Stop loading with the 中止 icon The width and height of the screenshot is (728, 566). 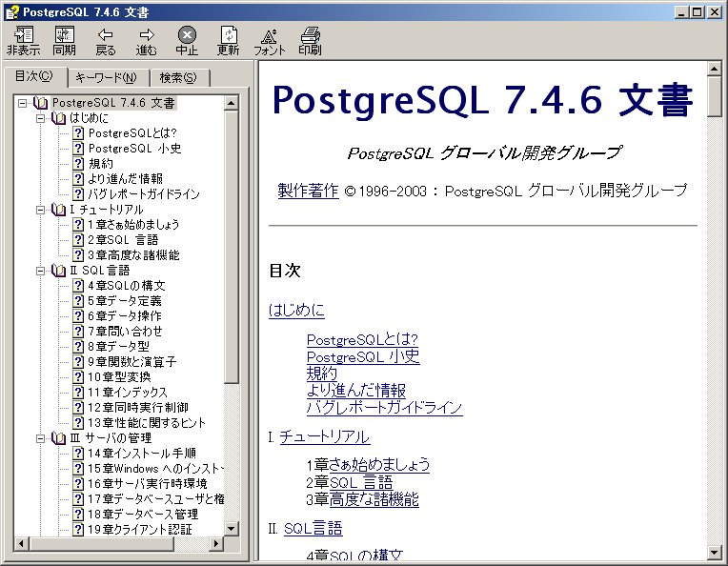coord(187,40)
